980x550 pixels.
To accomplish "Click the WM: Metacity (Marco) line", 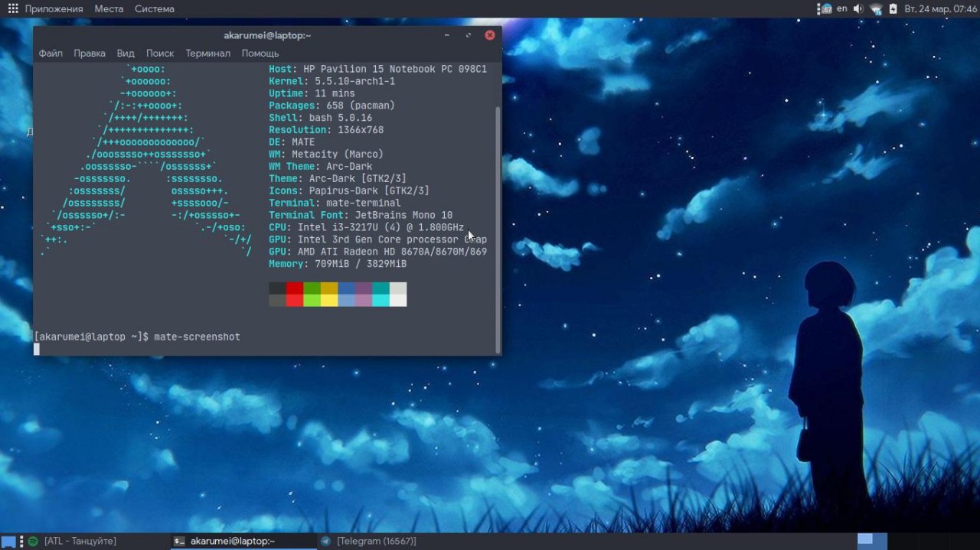I will [326, 155].
